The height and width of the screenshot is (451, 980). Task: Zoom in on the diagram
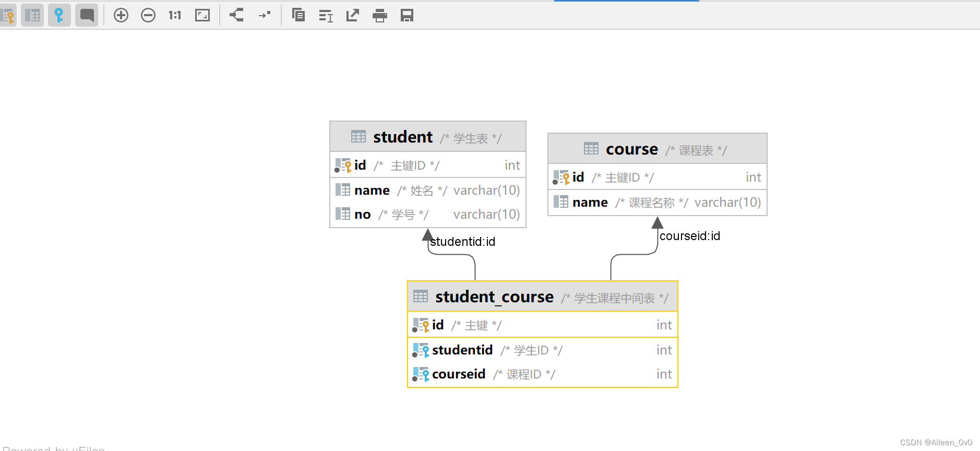[x=121, y=16]
